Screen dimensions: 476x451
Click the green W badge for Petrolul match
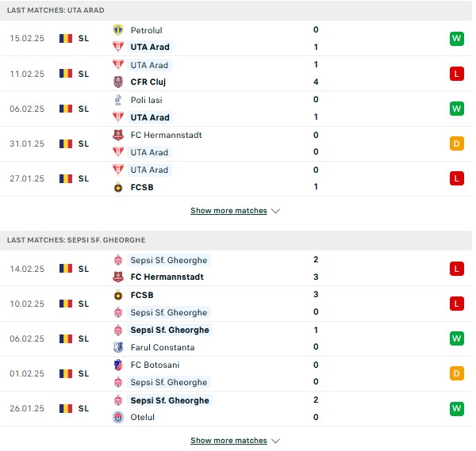(457, 39)
